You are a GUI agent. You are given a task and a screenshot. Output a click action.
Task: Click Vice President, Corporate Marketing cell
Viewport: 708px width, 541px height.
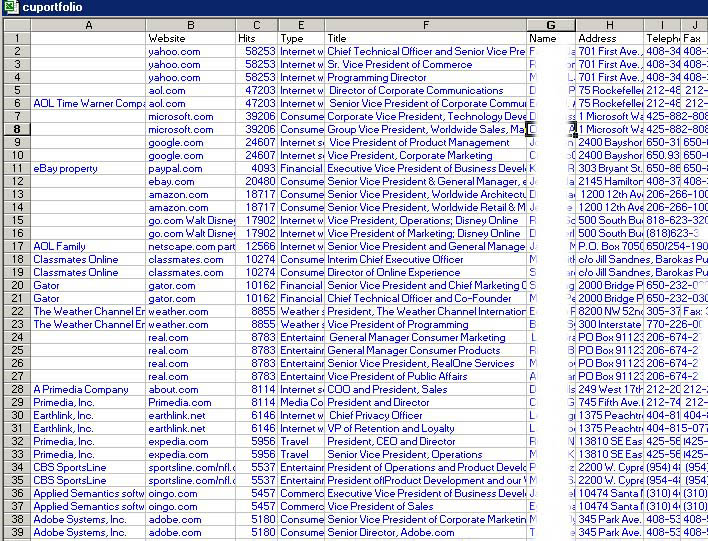click(x=426, y=155)
